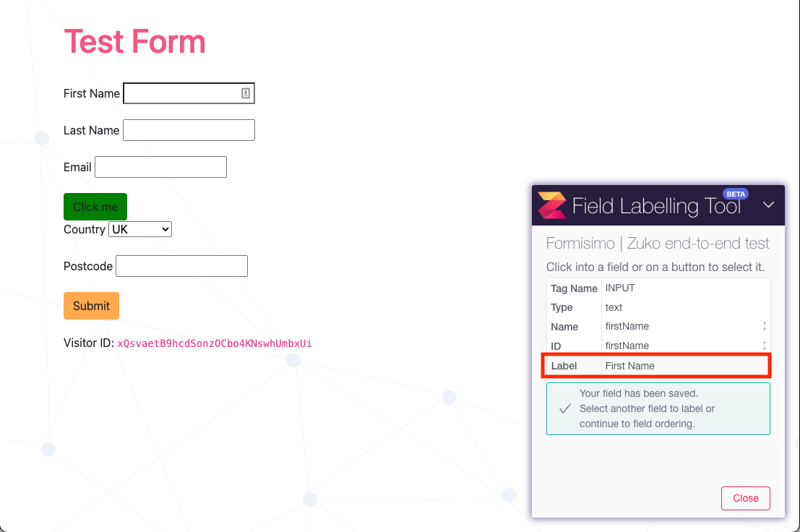The height and width of the screenshot is (532, 800).
Task: Click the green Click me button
Action: click(95, 207)
